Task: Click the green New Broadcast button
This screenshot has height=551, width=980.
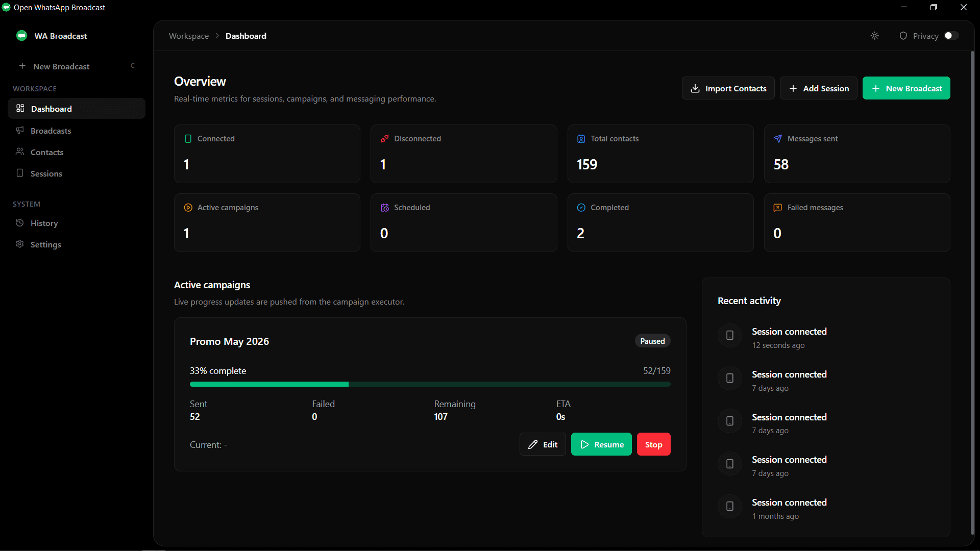Action: point(906,88)
